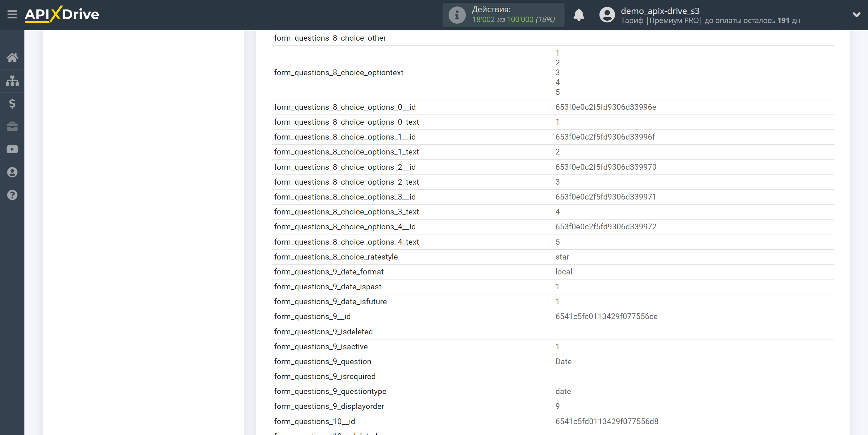This screenshot has height=435, width=868.
Task: Select form_questions_9_date_isfuture field name
Action: click(x=330, y=302)
